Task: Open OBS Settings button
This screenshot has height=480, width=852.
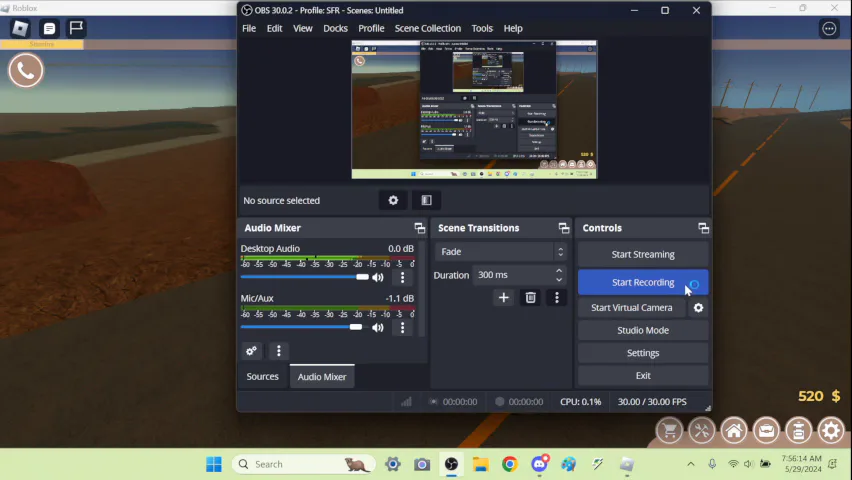Action: pos(643,353)
